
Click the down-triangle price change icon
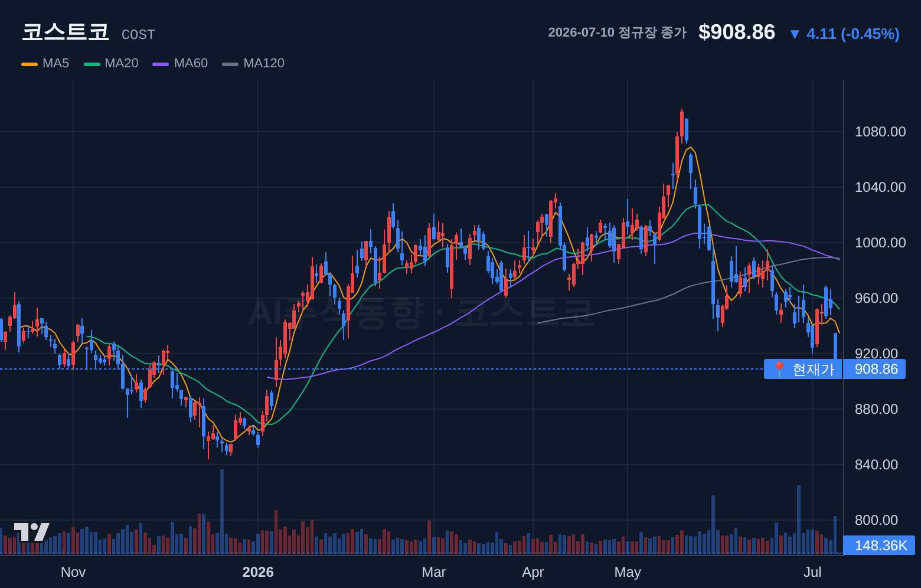795,34
